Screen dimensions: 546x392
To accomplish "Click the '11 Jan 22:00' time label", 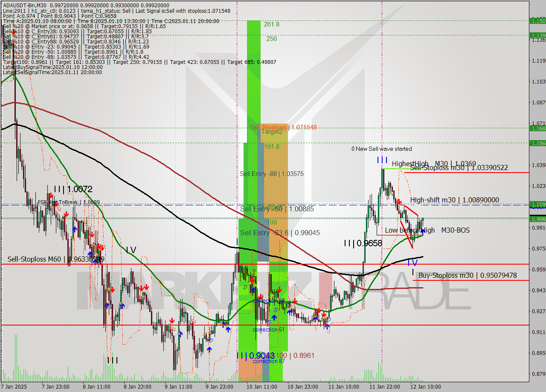I will coord(385,387).
